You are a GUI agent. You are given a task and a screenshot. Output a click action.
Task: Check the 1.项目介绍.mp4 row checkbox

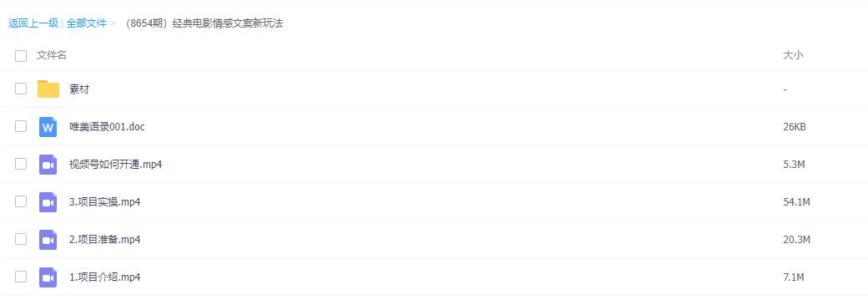click(21, 277)
